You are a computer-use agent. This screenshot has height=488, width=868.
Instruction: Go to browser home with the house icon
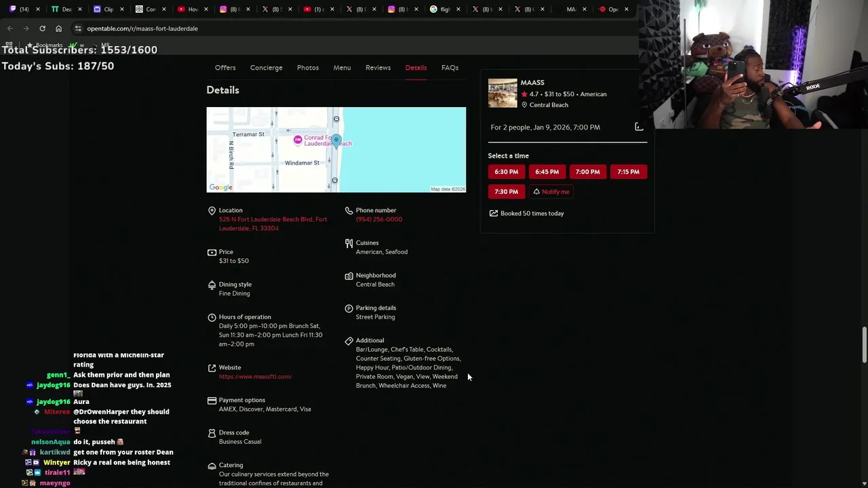58,28
